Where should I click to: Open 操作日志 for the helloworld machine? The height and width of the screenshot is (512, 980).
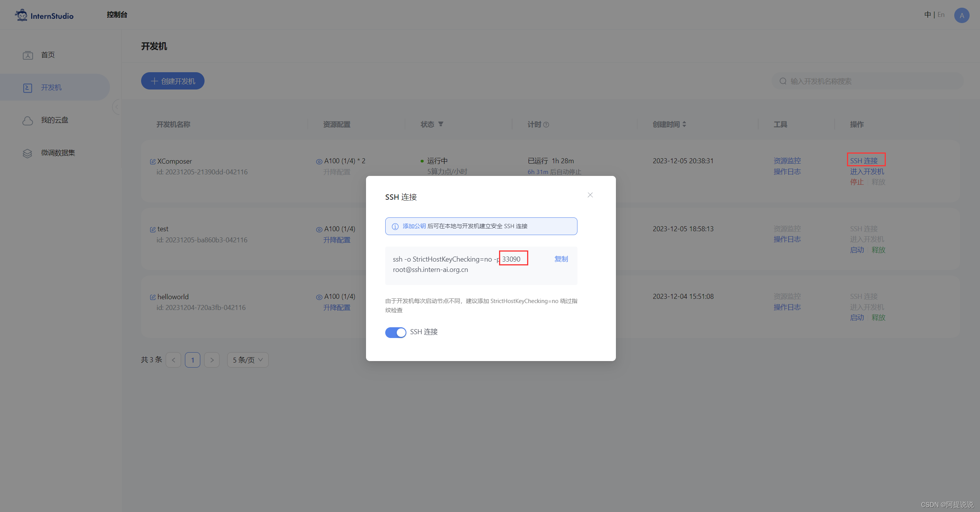[787, 307]
